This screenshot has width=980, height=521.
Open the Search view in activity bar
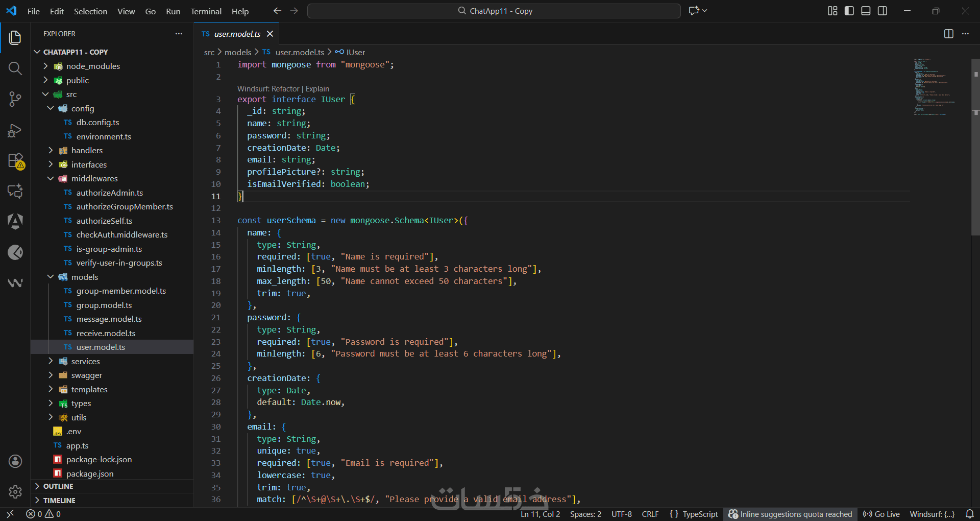(15, 68)
